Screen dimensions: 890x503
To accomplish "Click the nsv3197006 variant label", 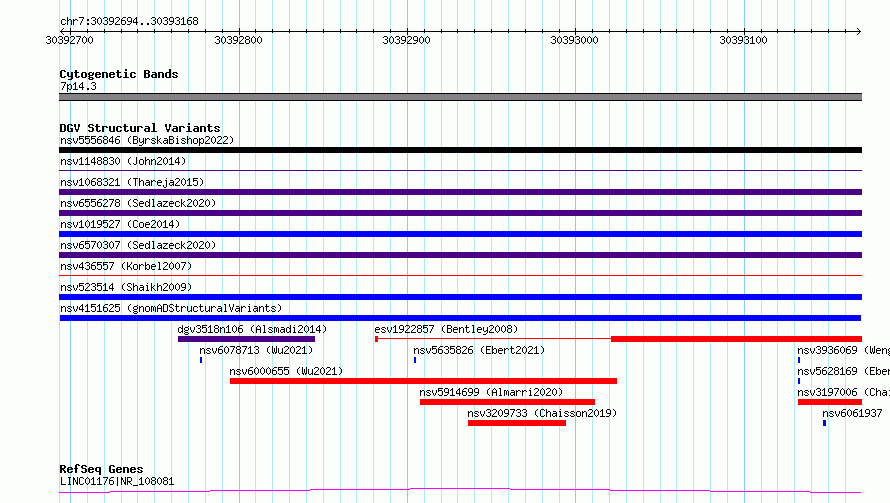I will [843, 392].
